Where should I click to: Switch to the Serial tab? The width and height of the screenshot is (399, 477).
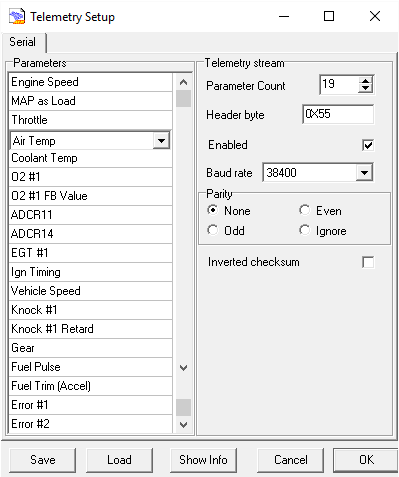tap(23, 42)
